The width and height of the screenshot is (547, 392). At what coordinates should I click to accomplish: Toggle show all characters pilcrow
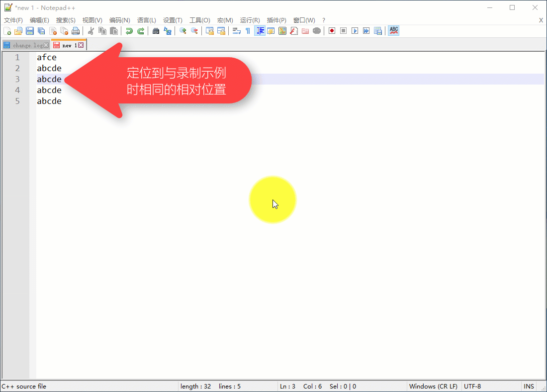point(248,31)
